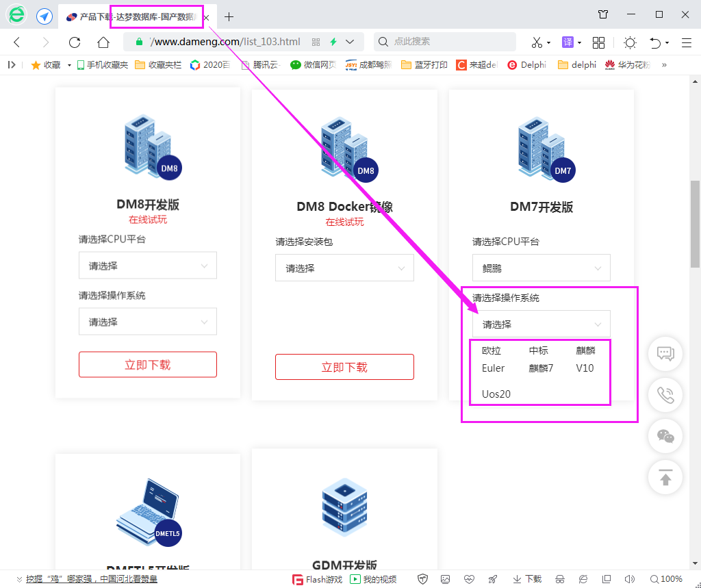
Task: Click the rocket accelerator icon
Action: click(493, 579)
